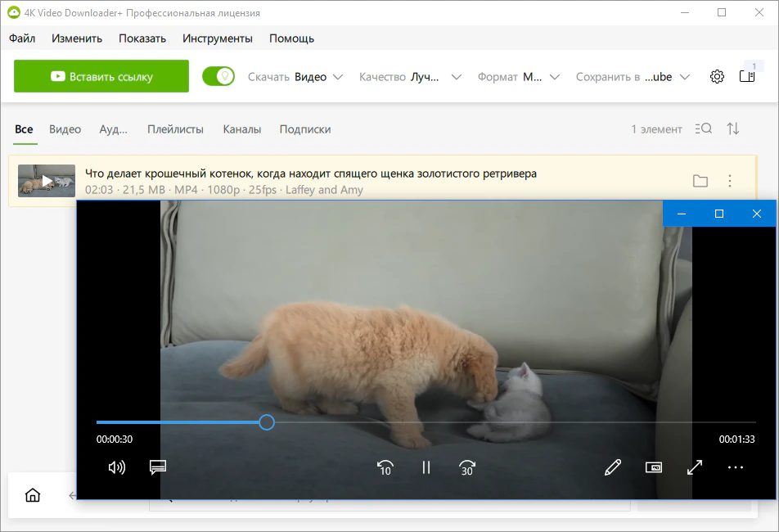Open subtitles captions icon in player

pos(158,467)
